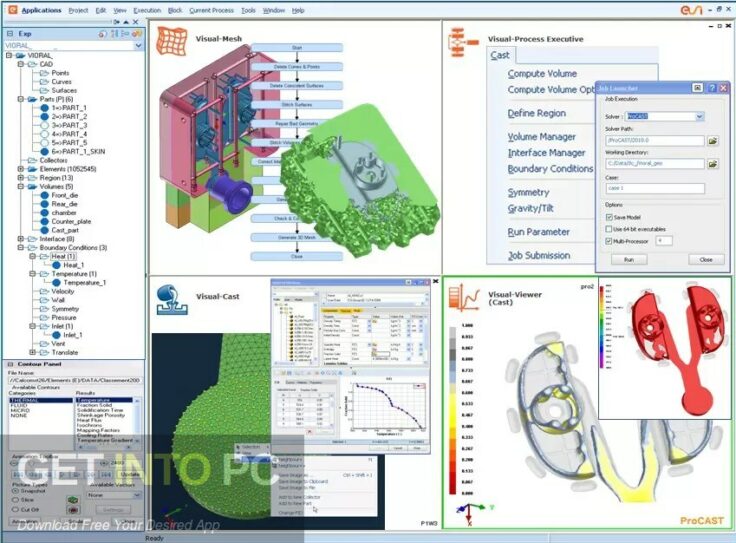Select the Cut Off radio button
This screenshot has width=736, height=543.
coord(15,510)
